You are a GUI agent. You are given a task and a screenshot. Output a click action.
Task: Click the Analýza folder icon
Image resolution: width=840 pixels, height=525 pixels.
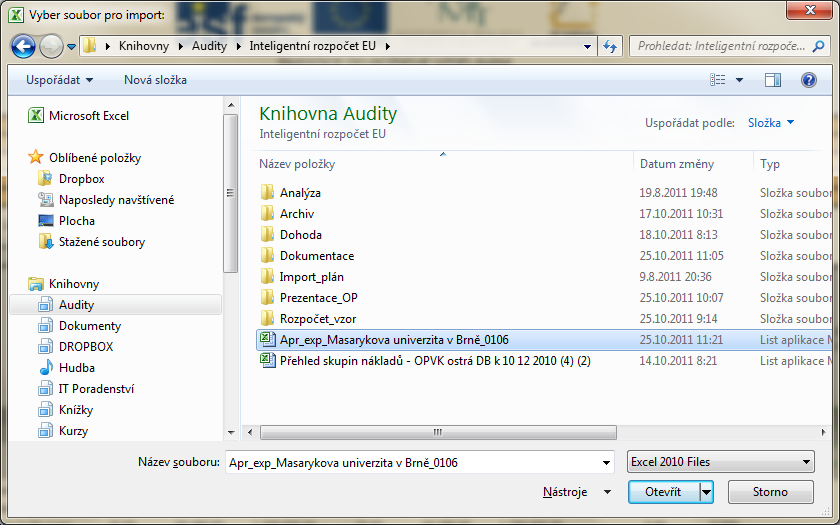click(267, 193)
